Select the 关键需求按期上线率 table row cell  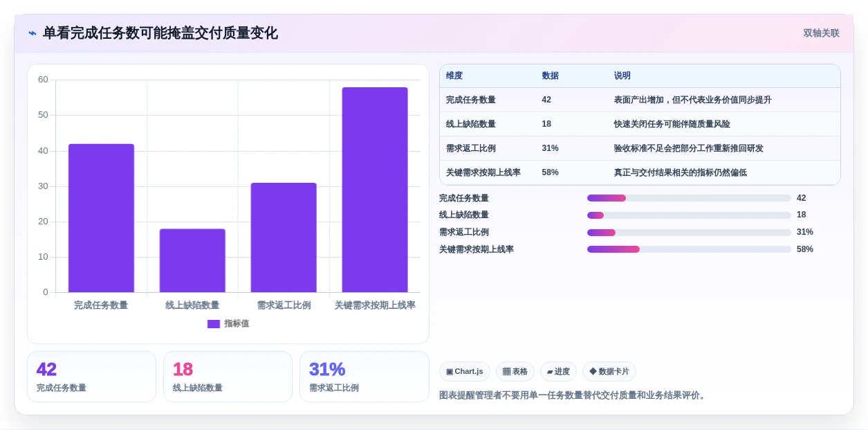[x=483, y=172]
